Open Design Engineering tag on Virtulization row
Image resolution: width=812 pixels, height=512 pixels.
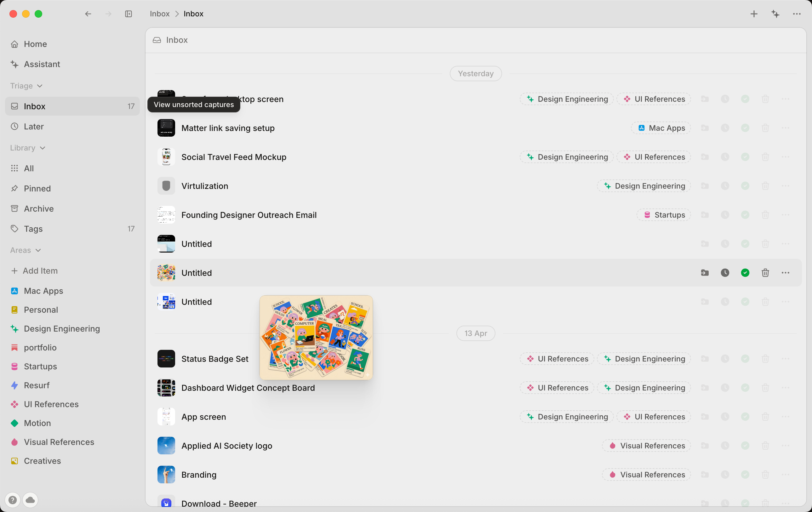644,186
